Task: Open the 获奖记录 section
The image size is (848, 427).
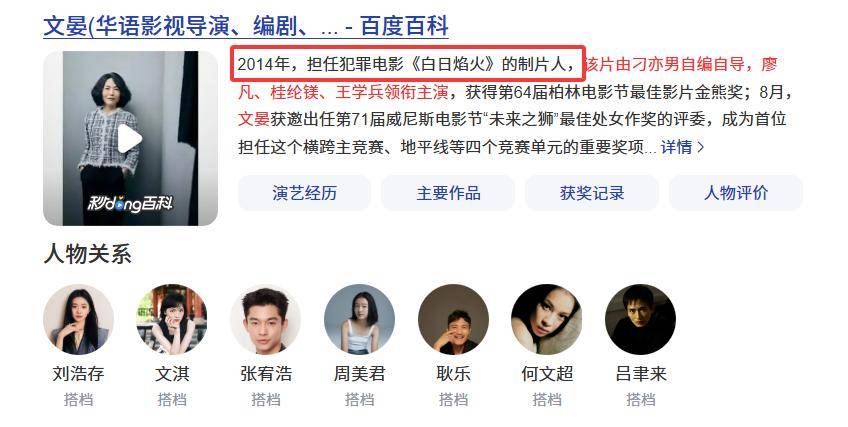Action: point(592,193)
